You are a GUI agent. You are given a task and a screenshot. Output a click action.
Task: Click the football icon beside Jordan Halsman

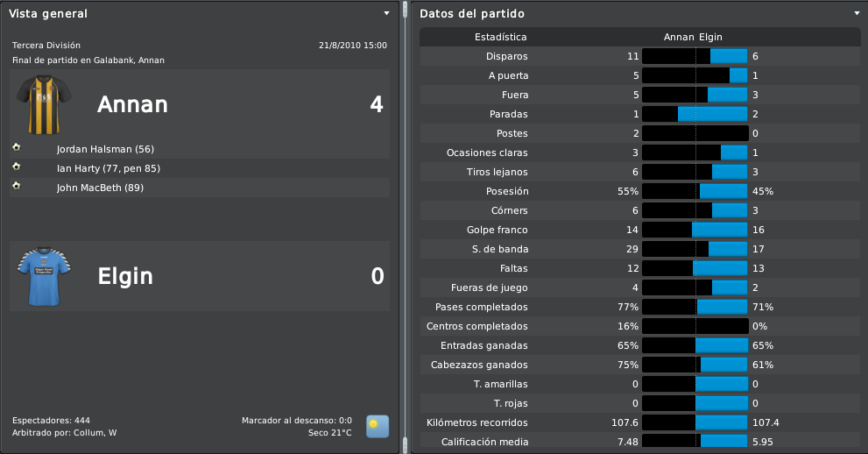click(x=17, y=147)
